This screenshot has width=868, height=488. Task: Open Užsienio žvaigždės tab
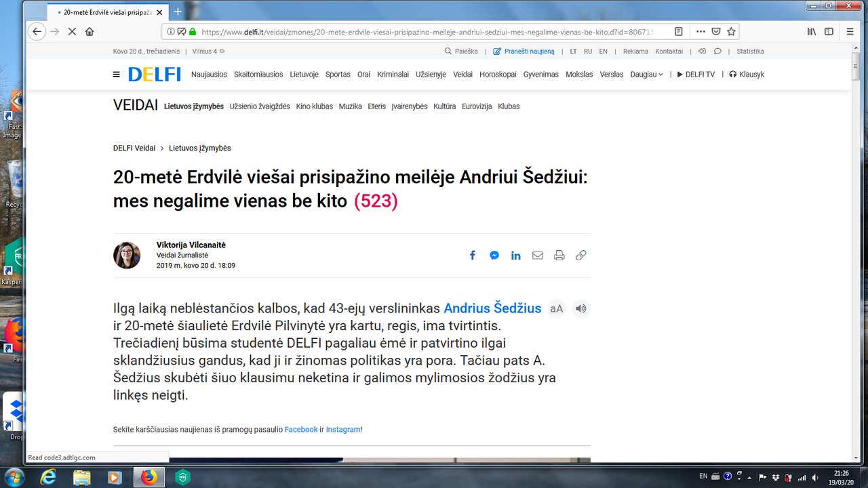tap(260, 106)
